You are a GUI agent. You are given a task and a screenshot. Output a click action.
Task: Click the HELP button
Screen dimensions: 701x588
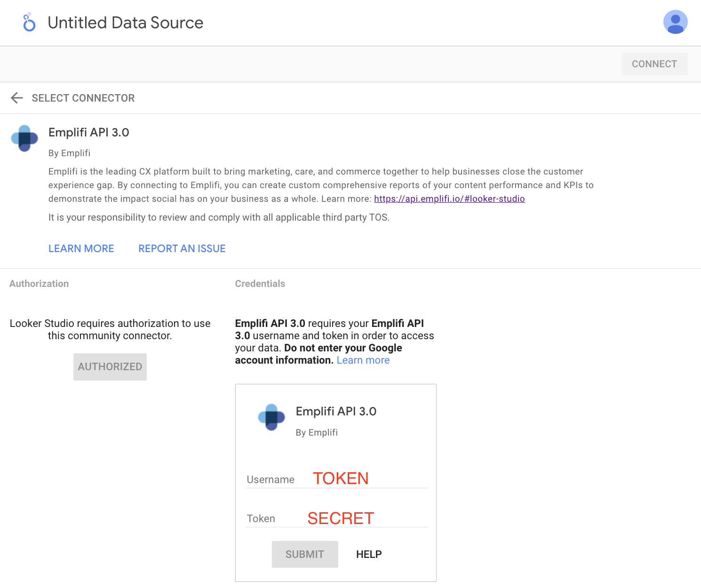(369, 554)
